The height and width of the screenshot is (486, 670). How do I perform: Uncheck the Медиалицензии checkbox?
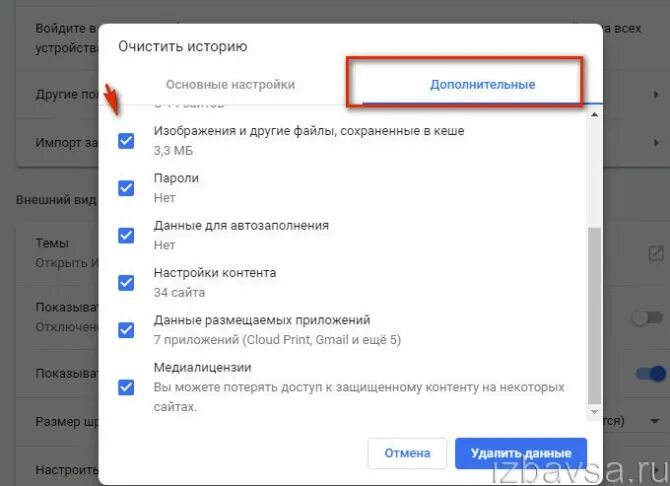click(x=126, y=387)
